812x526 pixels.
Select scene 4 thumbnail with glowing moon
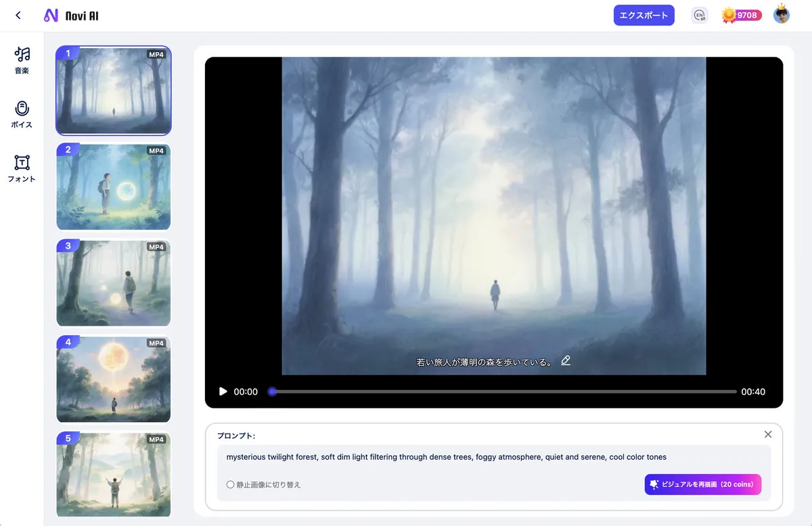[114, 379]
